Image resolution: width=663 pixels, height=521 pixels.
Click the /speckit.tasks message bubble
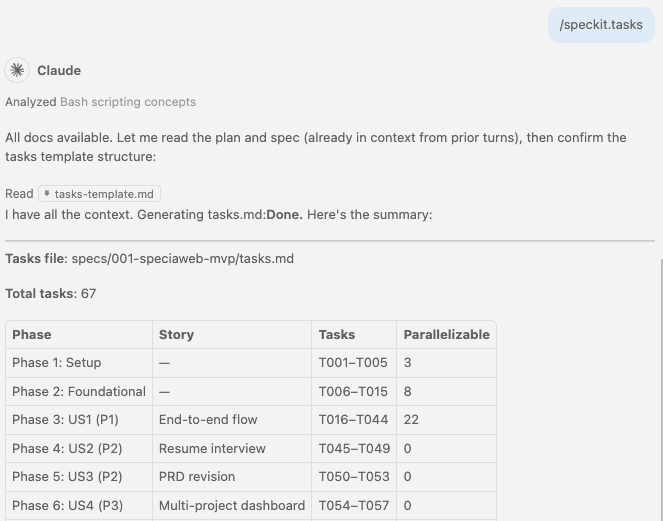pos(600,25)
